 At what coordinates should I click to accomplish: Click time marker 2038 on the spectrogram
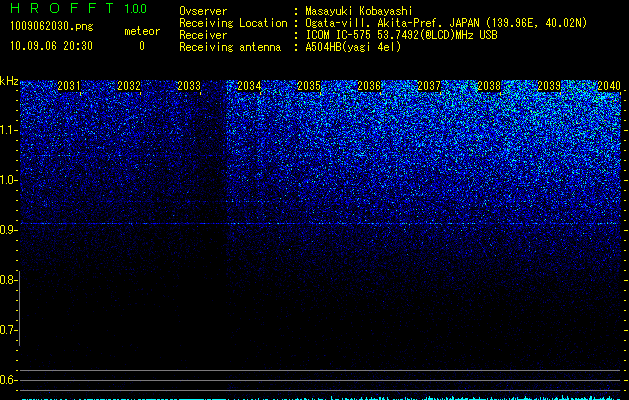[x=489, y=86]
